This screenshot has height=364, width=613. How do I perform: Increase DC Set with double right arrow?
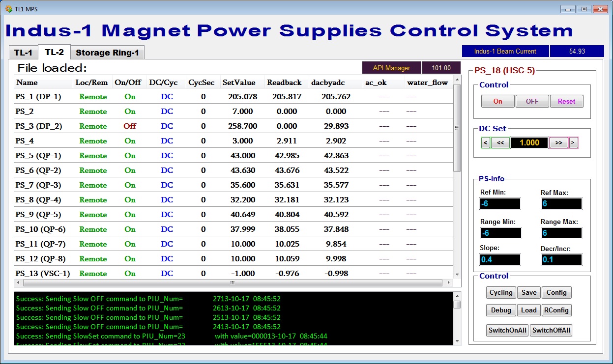tap(558, 143)
